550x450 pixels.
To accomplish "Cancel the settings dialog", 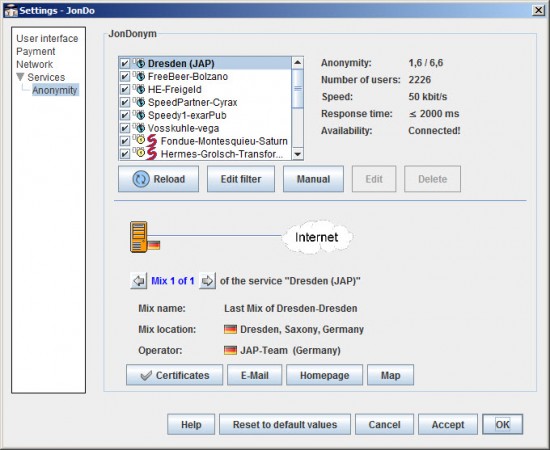I will 384,424.
